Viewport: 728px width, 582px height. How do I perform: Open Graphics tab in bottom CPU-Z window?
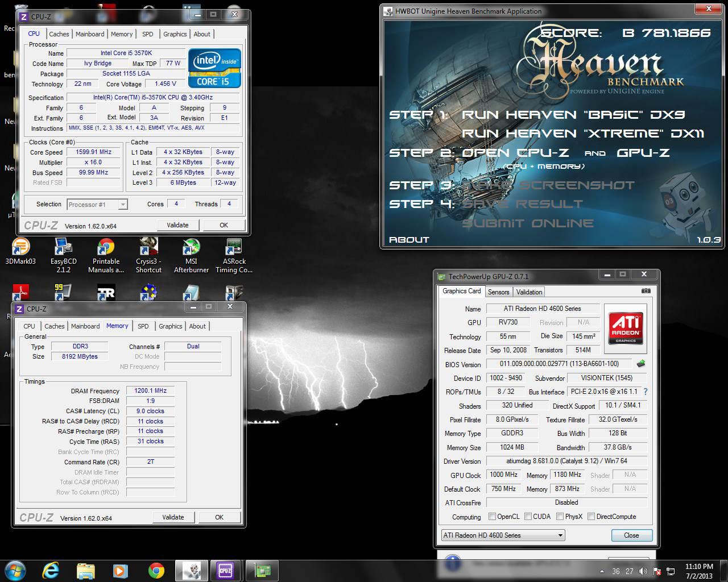(x=171, y=326)
